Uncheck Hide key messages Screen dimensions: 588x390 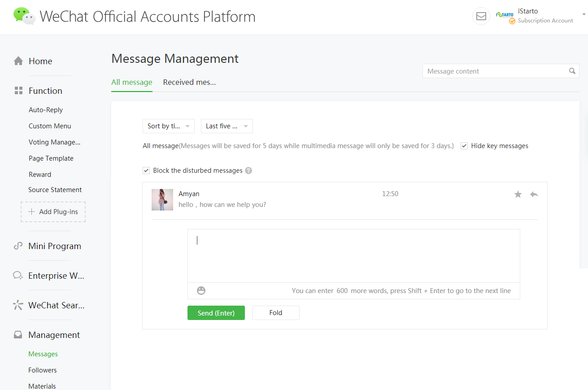(464, 145)
